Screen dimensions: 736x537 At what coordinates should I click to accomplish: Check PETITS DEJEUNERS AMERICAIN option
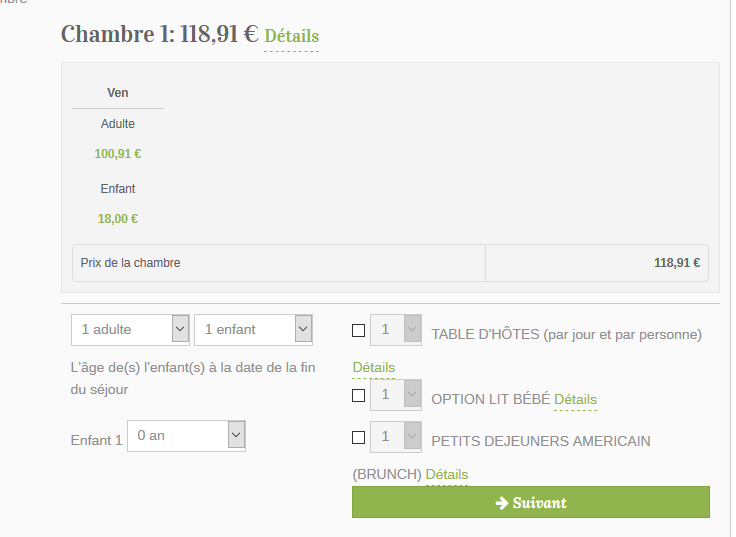click(x=359, y=437)
